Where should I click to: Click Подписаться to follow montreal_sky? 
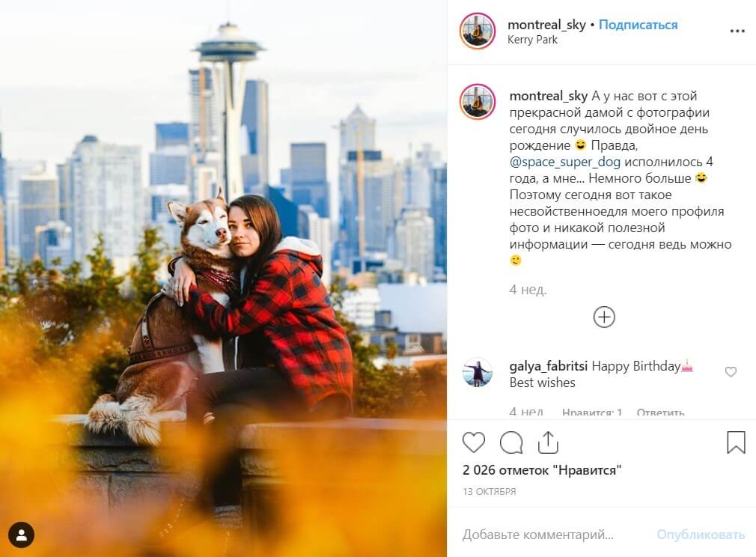pos(638,25)
